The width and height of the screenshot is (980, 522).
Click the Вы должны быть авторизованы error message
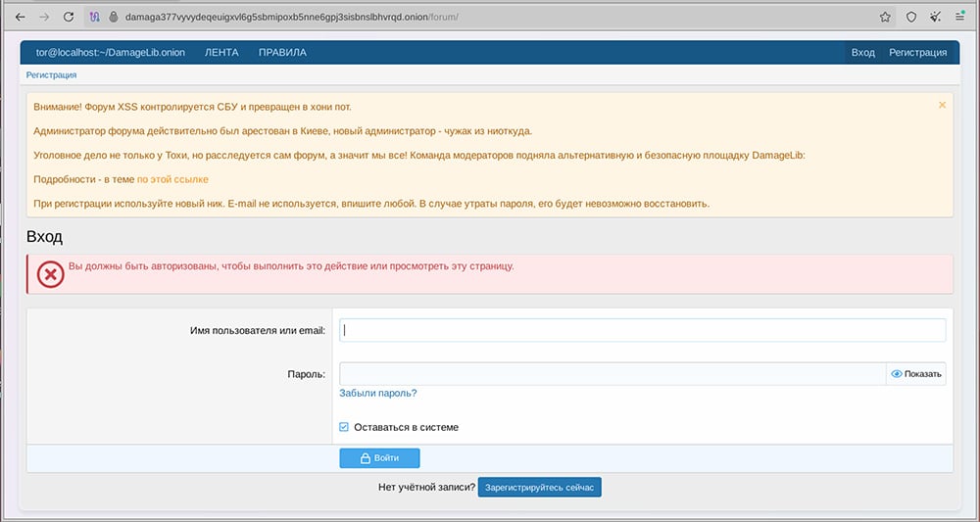pos(291,266)
